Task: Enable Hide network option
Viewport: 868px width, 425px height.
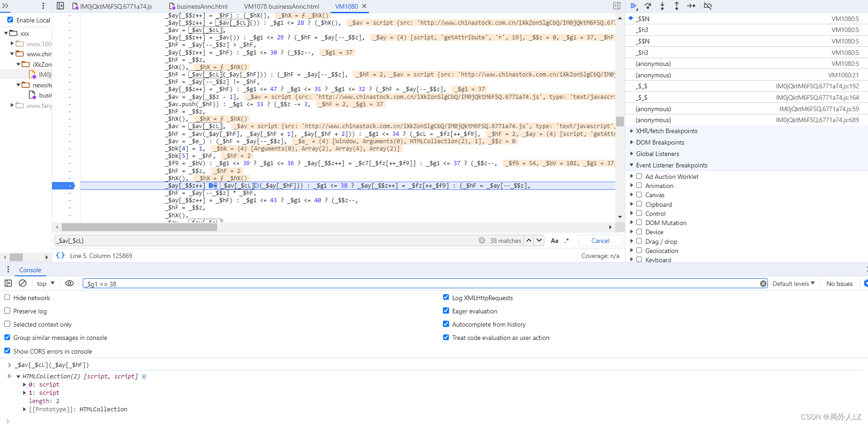Action: pos(7,297)
